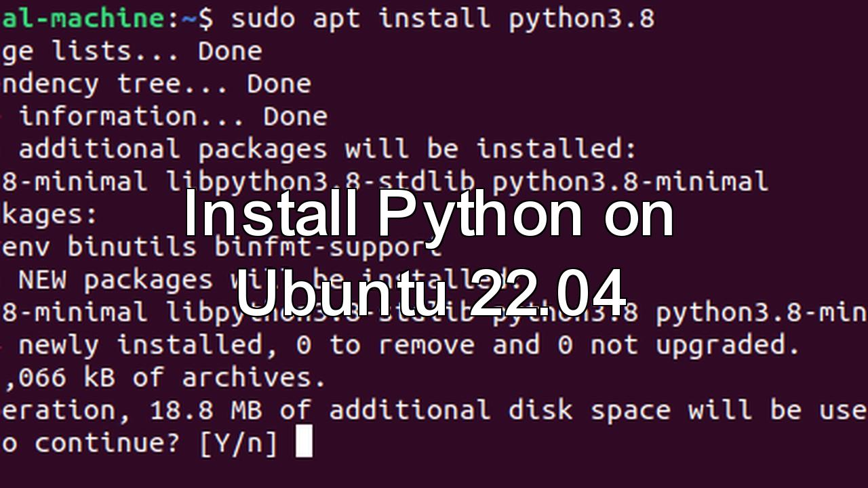The width and height of the screenshot is (868, 488).
Task: Click the blinking terminal cursor block
Action: click(304, 443)
